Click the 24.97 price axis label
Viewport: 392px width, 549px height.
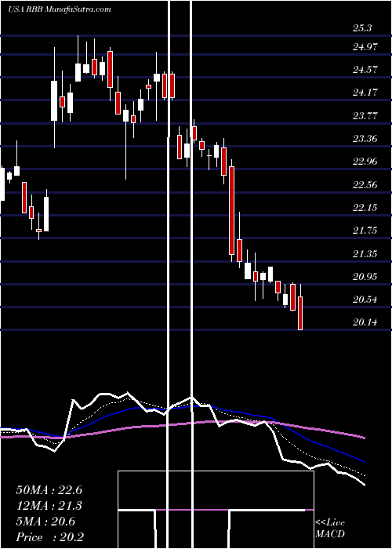point(365,46)
